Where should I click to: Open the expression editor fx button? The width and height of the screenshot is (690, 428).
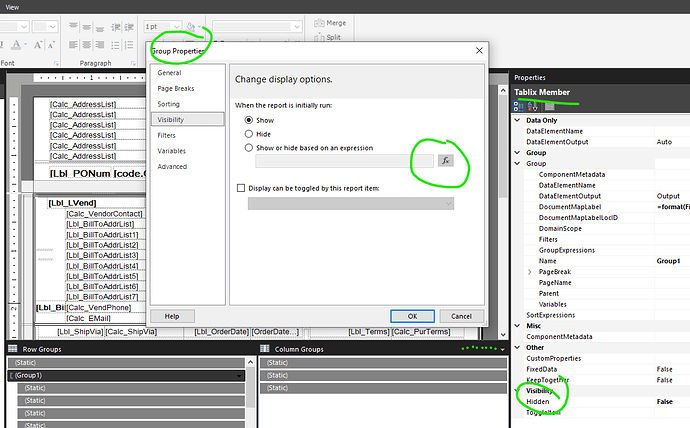pyautogui.click(x=446, y=161)
